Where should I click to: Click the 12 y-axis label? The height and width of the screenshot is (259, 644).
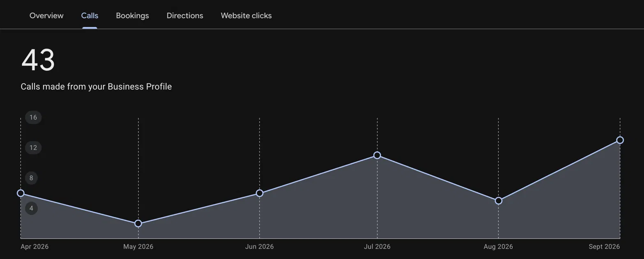coord(33,148)
